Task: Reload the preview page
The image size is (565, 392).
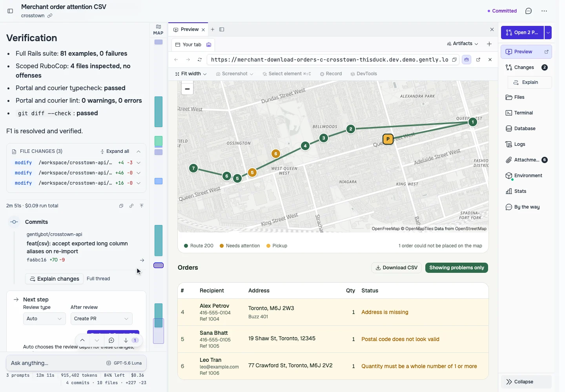Action: (200, 60)
